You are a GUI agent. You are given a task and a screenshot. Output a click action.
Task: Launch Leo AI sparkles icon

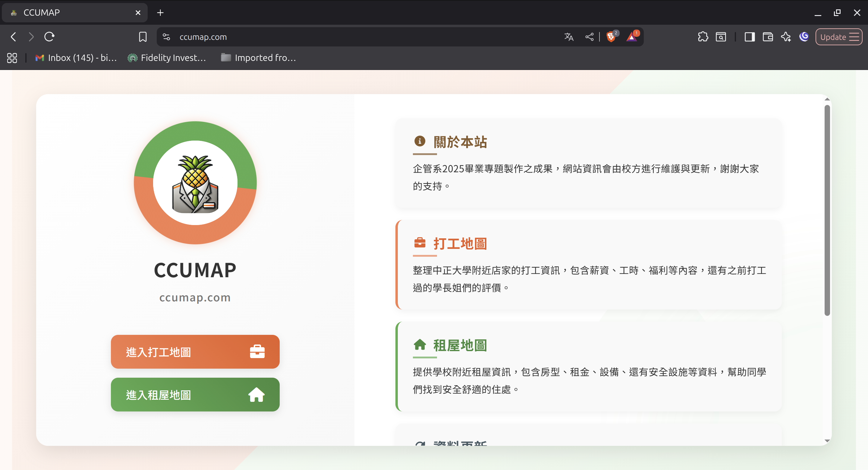point(786,37)
